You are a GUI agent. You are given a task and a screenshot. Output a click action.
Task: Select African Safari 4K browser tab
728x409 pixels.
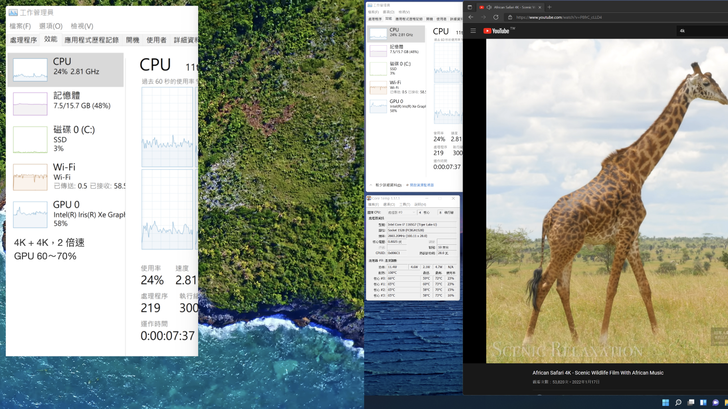coord(510,7)
